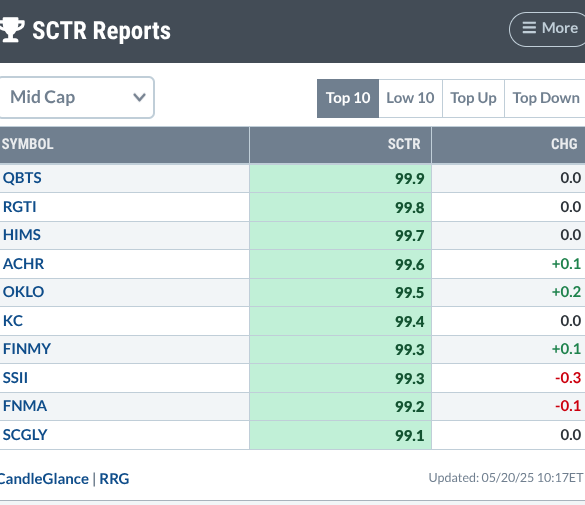
Task: Click the -0.1 change value for FNMA
Action: coord(568,406)
